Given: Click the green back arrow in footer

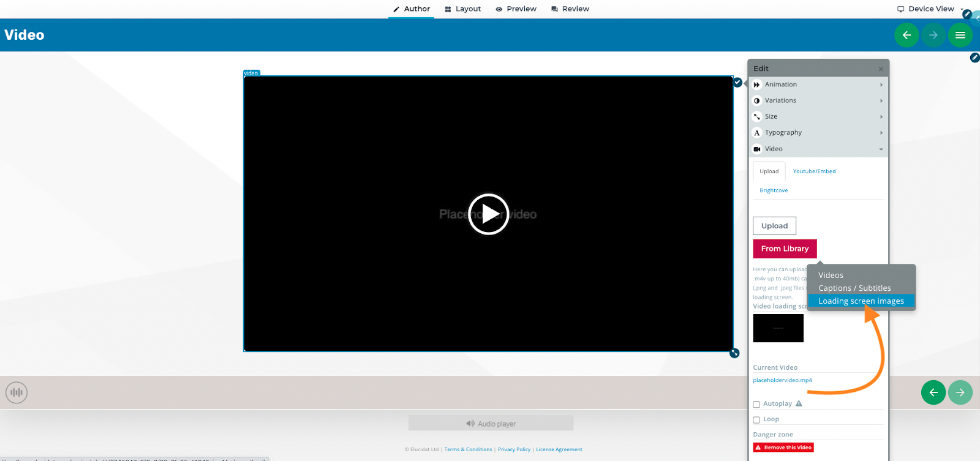Looking at the screenshot, I should [x=933, y=392].
